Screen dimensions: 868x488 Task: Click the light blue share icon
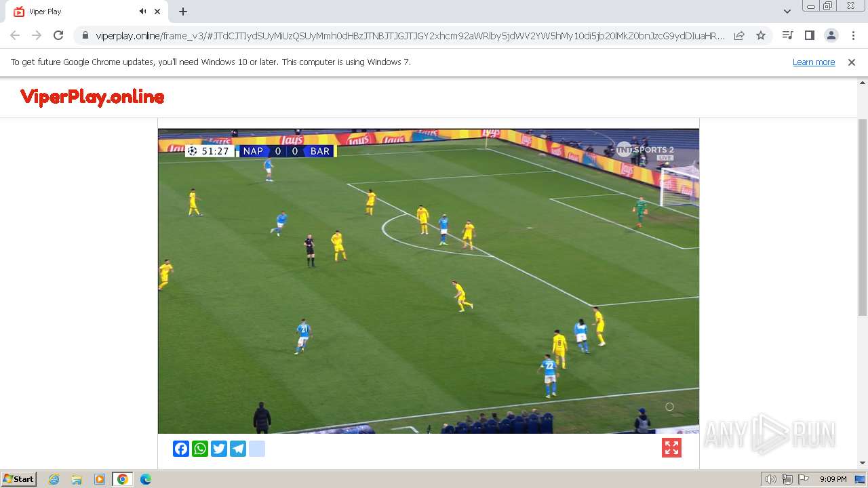click(x=257, y=449)
